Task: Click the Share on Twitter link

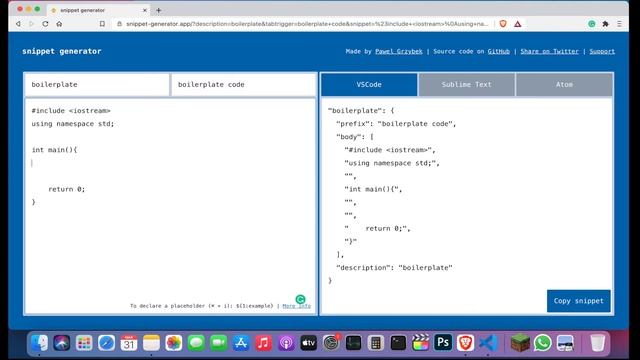Action: pyautogui.click(x=549, y=51)
